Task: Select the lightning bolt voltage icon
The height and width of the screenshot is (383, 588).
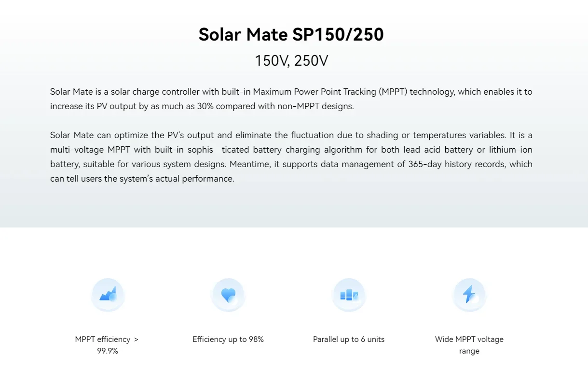Action: 469,295
